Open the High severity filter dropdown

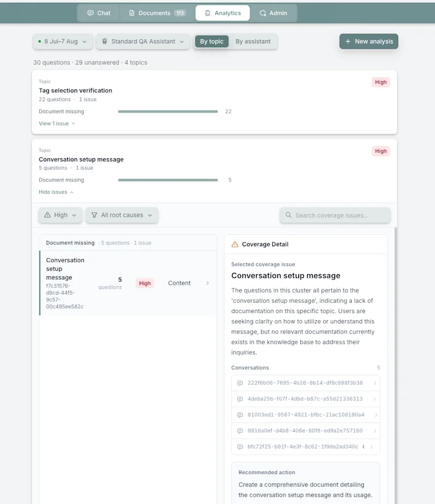coord(60,215)
